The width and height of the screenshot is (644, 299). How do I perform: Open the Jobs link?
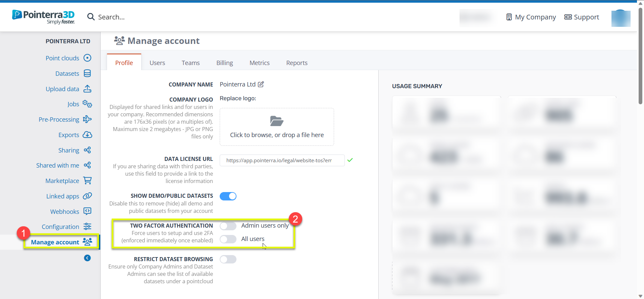click(x=73, y=104)
